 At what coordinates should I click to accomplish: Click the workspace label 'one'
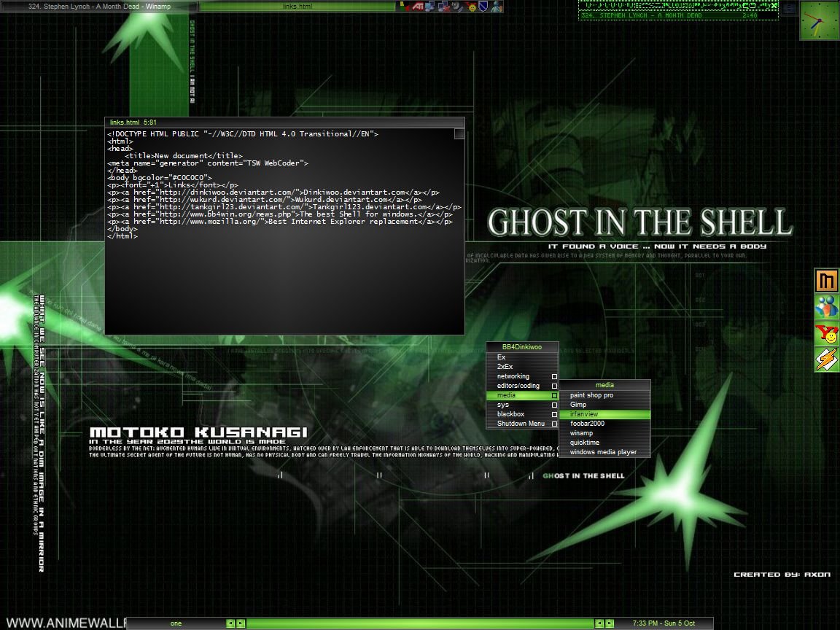point(176,623)
